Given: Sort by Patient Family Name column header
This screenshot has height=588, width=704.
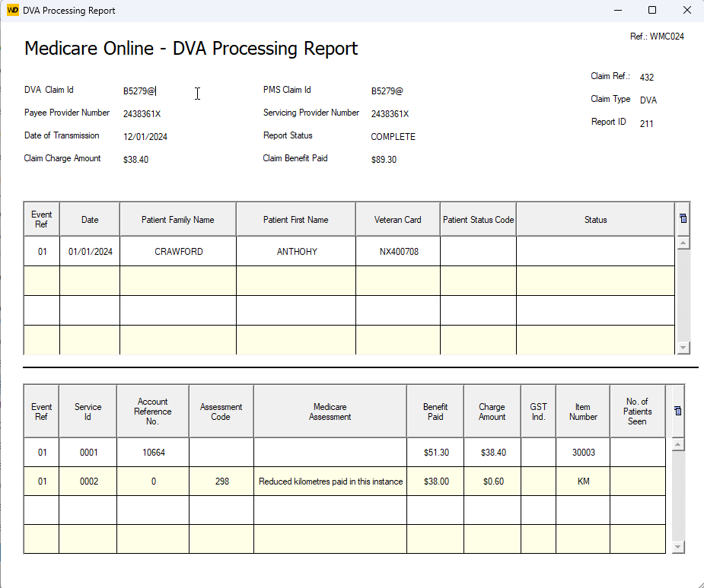Looking at the screenshot, I should tap(178, 219).
